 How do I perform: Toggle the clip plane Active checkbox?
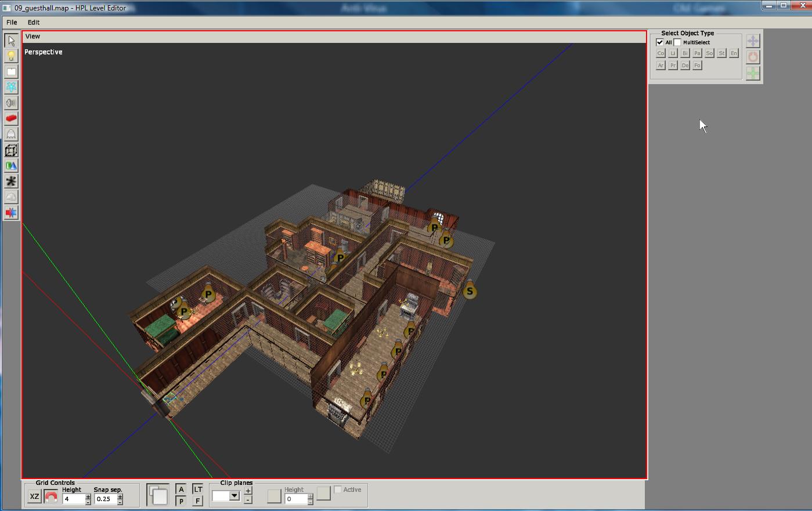(338, 490)
